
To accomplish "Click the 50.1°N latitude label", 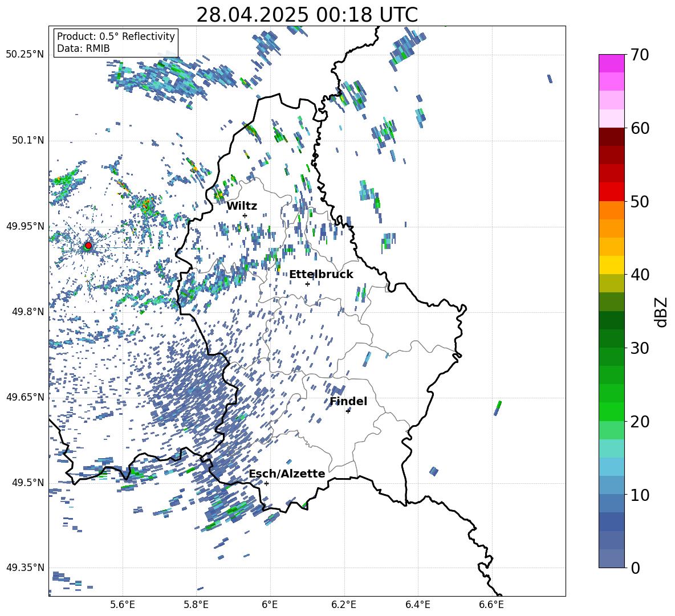I will (x=28, y=141).
